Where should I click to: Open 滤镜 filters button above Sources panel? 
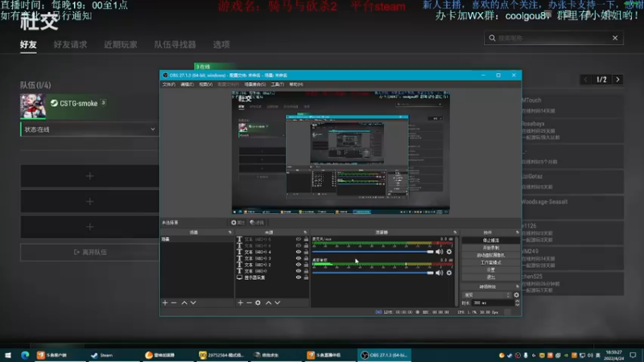click(x=257, y=223)
